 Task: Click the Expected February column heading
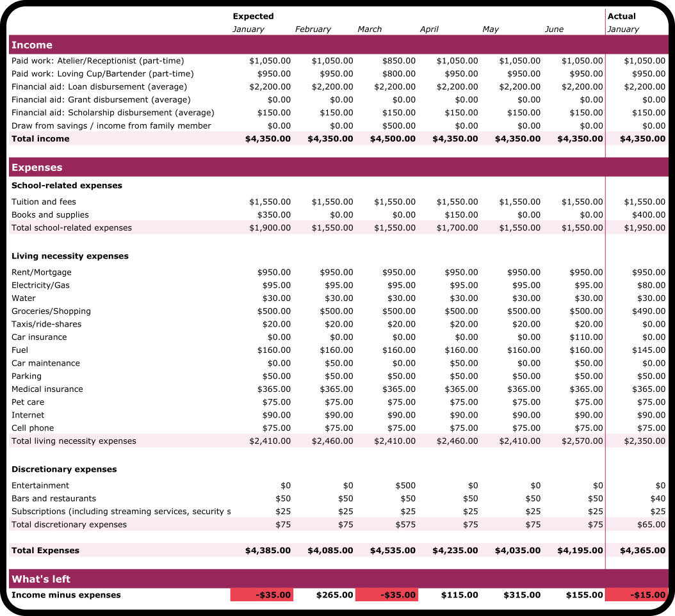(x=313, y=29)
